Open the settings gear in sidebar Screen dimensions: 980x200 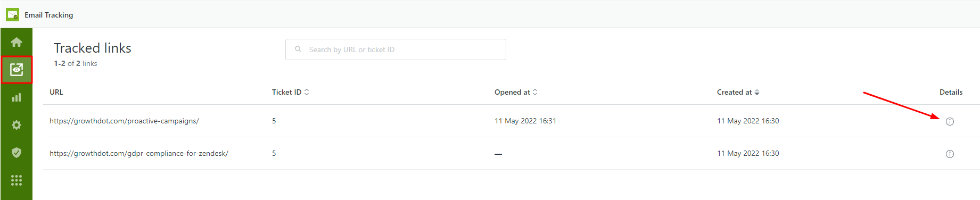click(17, 125)
